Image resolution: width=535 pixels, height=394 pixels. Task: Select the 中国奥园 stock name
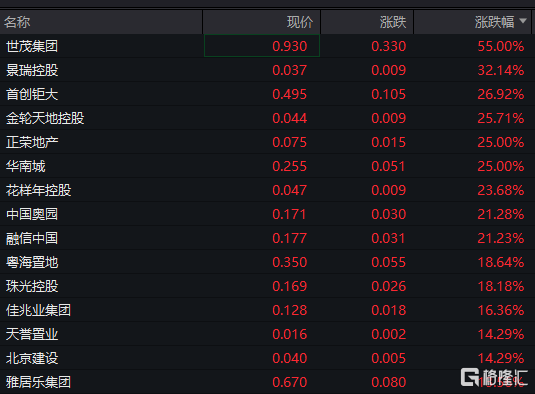pos(32,214)
